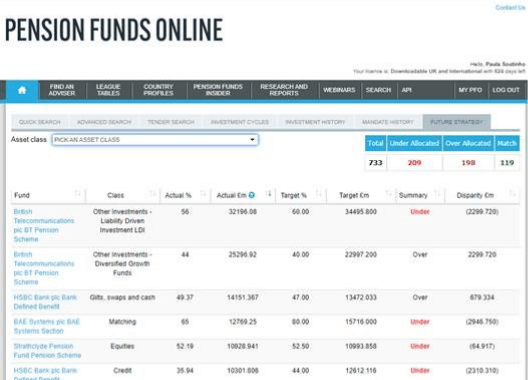Open Search menu item

point(378,90)
